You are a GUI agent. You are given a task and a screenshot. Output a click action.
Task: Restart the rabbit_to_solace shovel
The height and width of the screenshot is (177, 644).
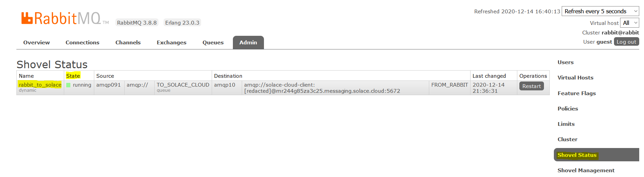tap(531, 86)
